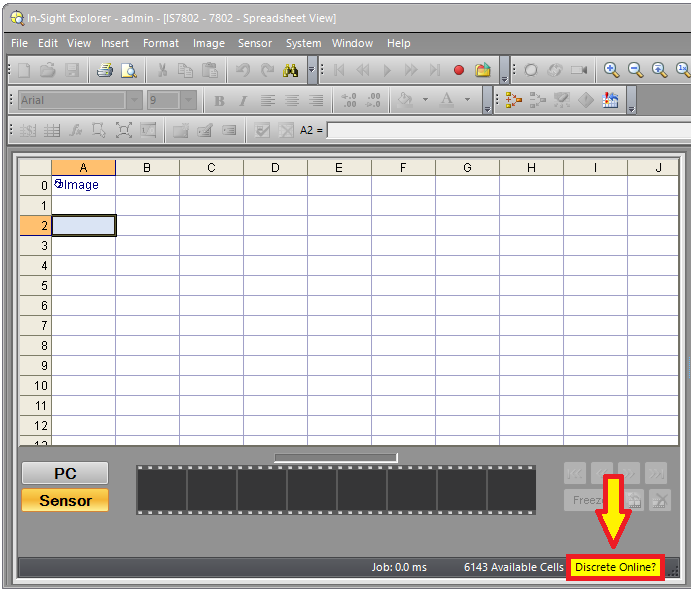The width and height of the screenshot is (691, 590).
Task: Click the Print icon in toolbar
Action: [104, 70]
